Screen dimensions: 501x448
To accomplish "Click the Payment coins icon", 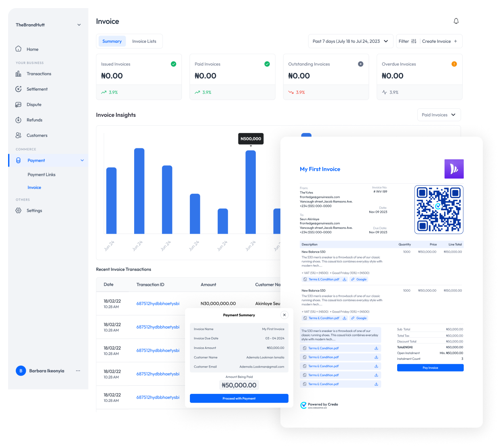I will [x=18, y=160].
